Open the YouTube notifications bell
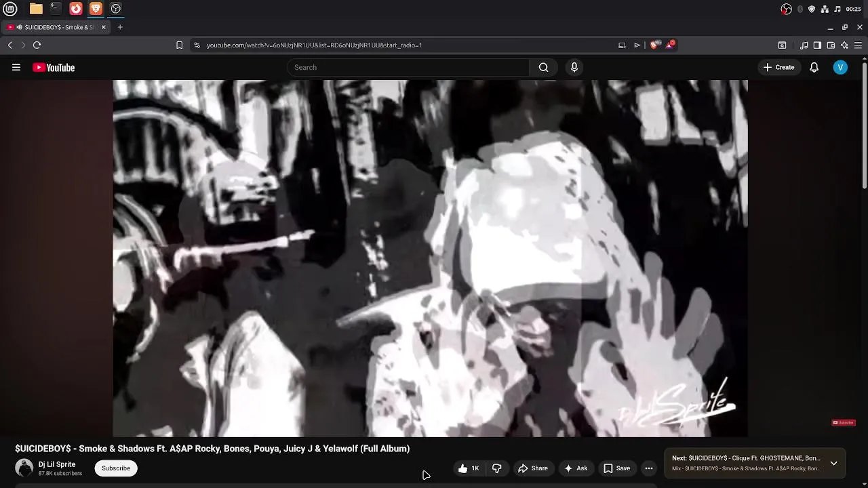 click(814, 67)
